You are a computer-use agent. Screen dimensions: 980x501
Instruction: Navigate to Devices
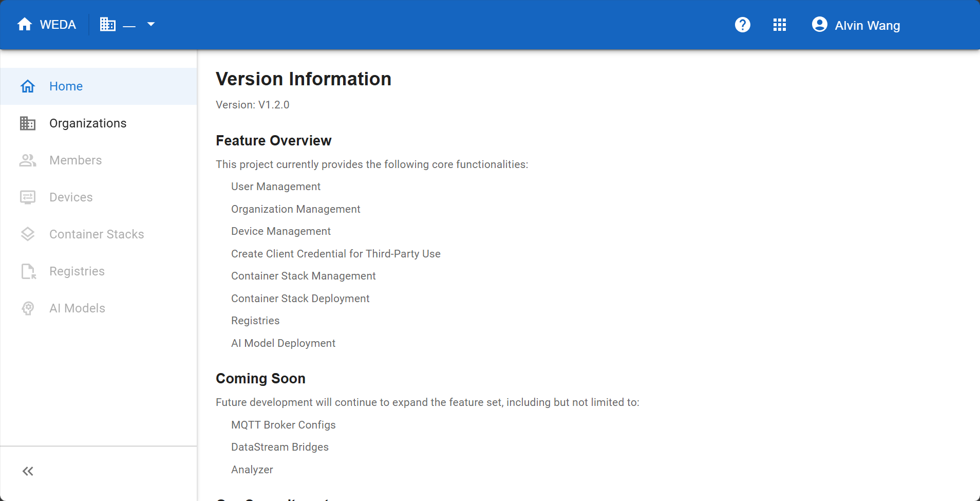(99, 197)
